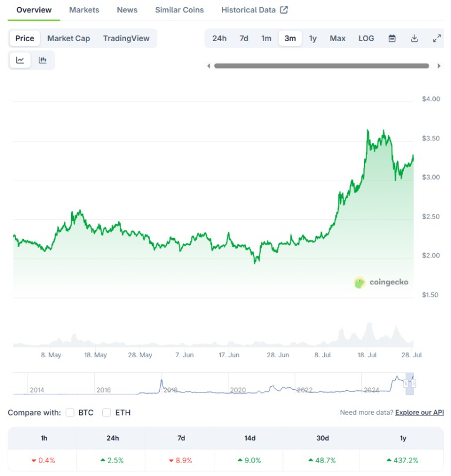Open the TradingView chart option

click(126, 38)
